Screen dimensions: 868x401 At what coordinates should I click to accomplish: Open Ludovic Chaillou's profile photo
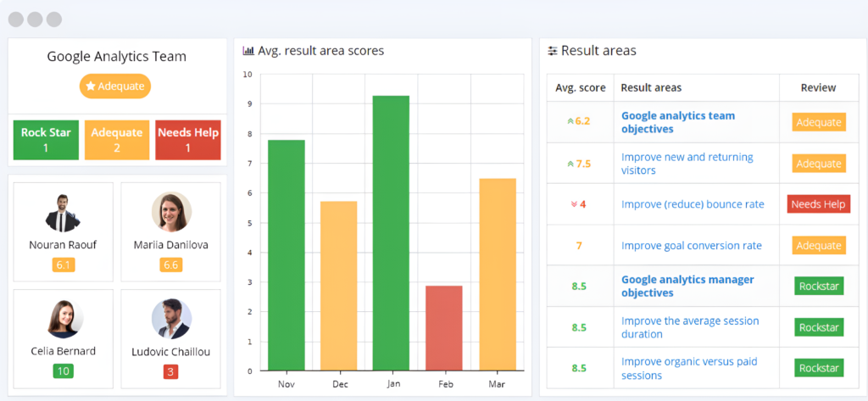tap(170, 319)
